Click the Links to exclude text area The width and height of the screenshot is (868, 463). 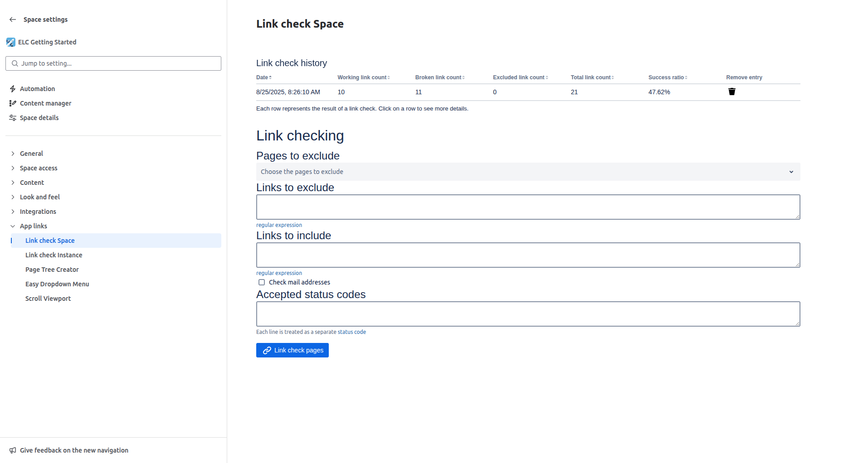coord(527,207)
